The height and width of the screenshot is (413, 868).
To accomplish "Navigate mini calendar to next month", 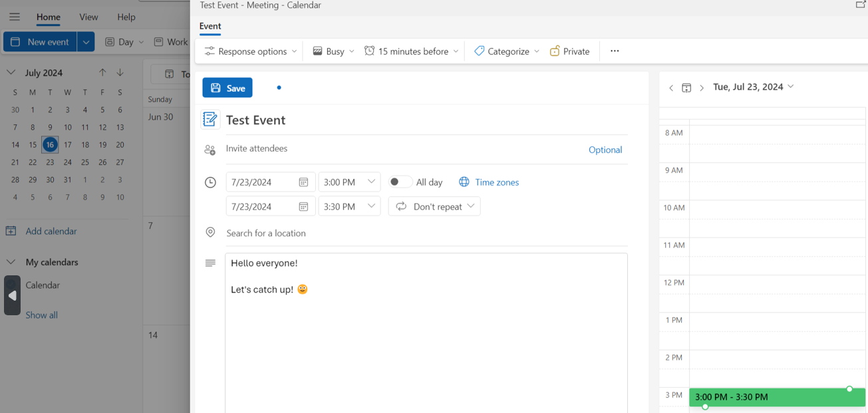I will pyautogui.click(x=120, y=72).
